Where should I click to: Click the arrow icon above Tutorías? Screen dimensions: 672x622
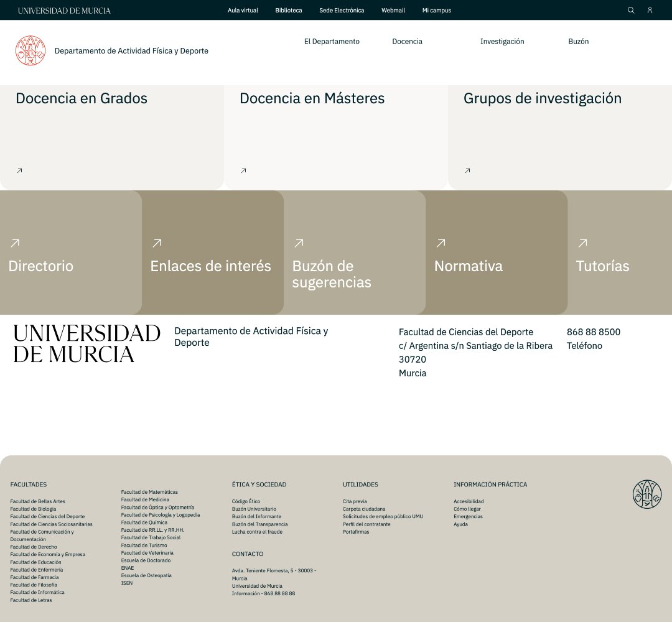coord(582,243)
